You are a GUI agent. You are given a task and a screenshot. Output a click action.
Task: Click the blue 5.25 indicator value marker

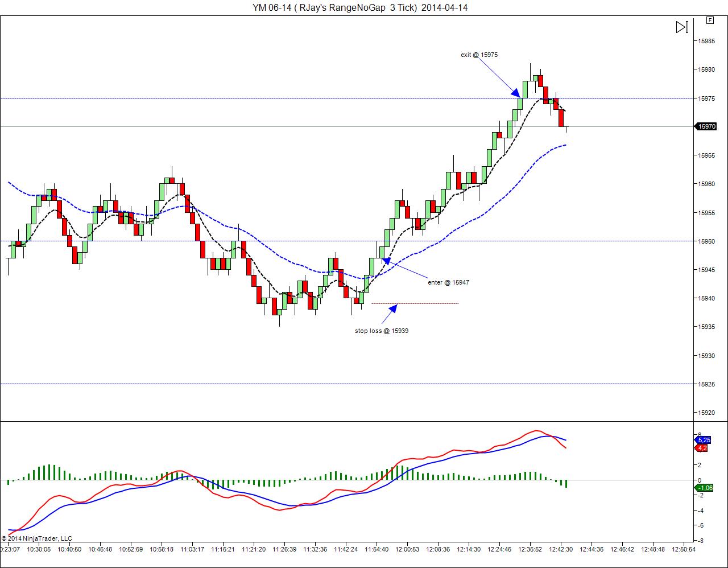coord(704,440)
